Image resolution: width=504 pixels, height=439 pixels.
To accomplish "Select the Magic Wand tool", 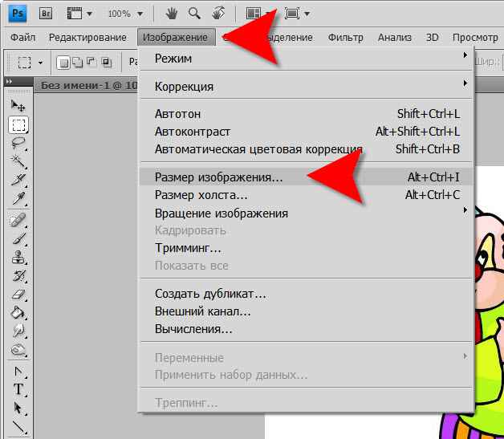I will coord(18,161).
